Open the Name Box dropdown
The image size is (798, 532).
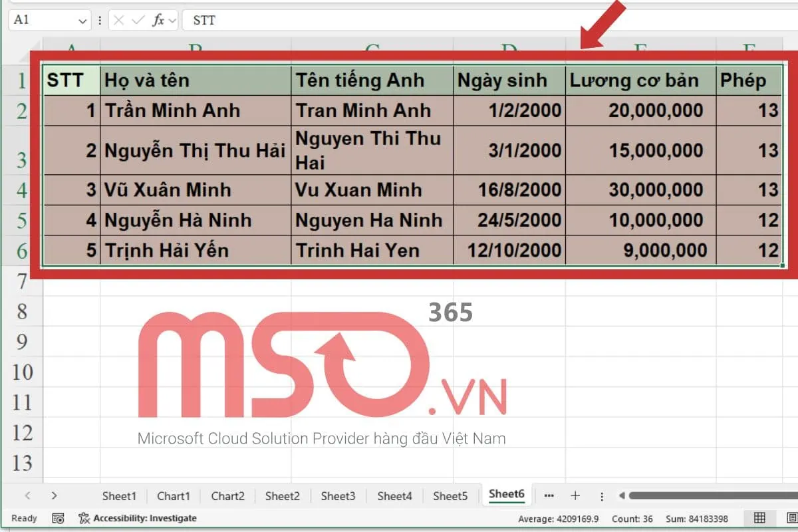click(x=82, y=20)
